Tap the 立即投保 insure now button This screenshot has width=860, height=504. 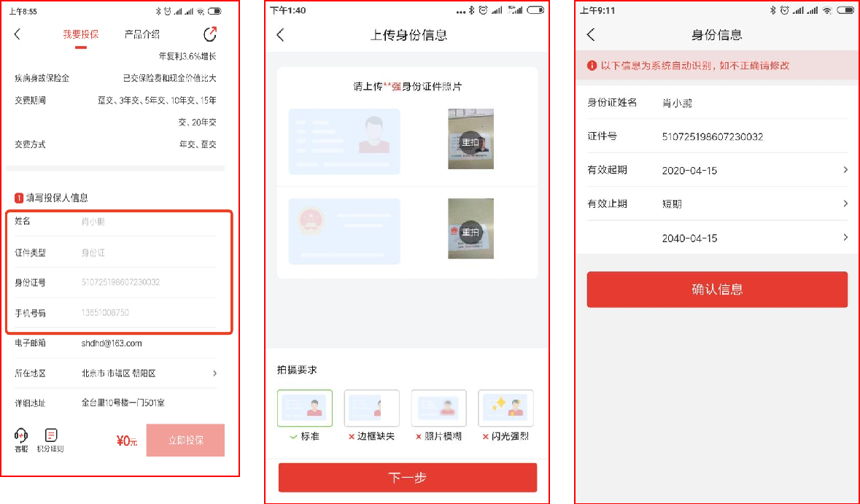pyautogui.click(x=185, y=440)
